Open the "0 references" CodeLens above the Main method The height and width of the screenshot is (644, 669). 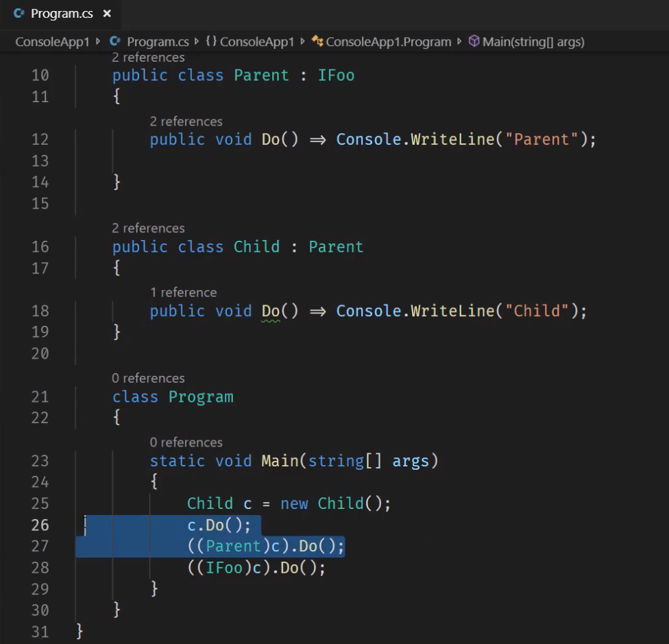186,442
